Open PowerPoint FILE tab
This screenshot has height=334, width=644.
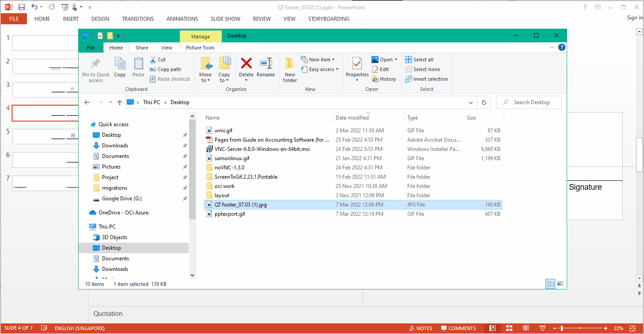[x=14, y=19]
